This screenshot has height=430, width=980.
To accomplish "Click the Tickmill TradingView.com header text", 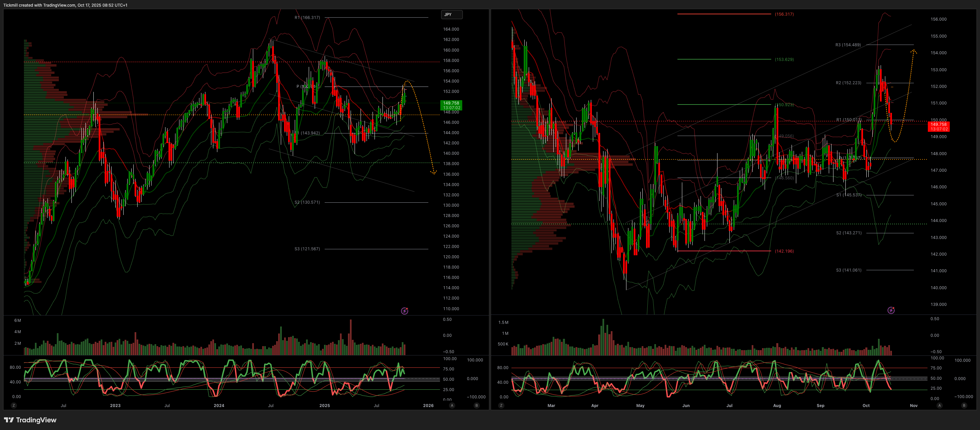I will (x=65, y=5).
